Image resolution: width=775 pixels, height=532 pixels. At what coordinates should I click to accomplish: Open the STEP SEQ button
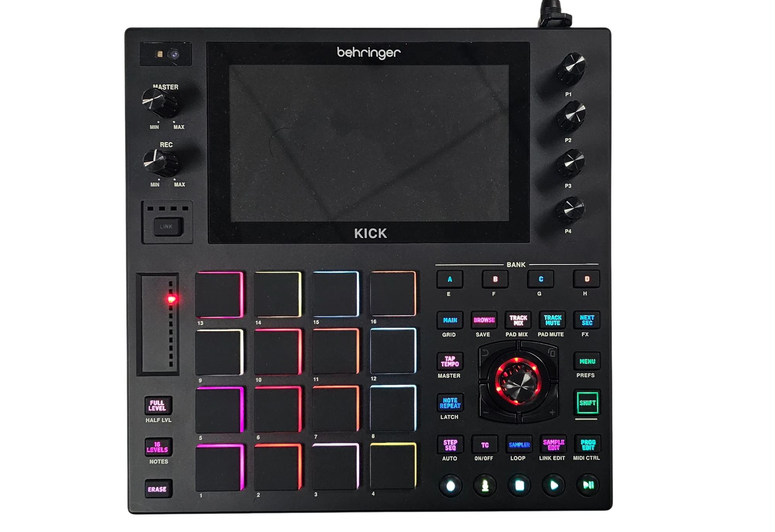pyautogui.click(x=450, y=445)
